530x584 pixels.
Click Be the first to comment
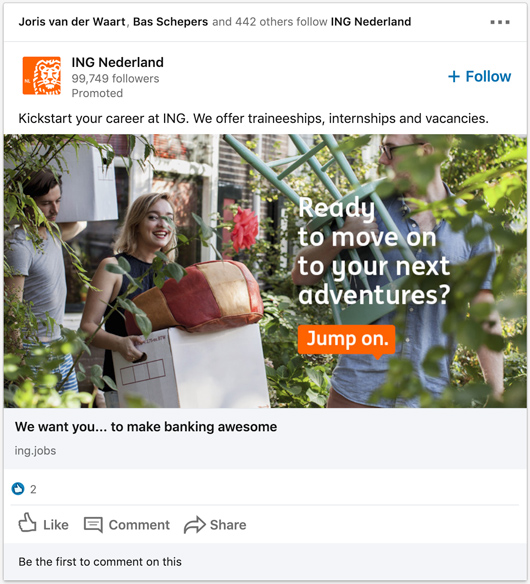tap(100, 562)
